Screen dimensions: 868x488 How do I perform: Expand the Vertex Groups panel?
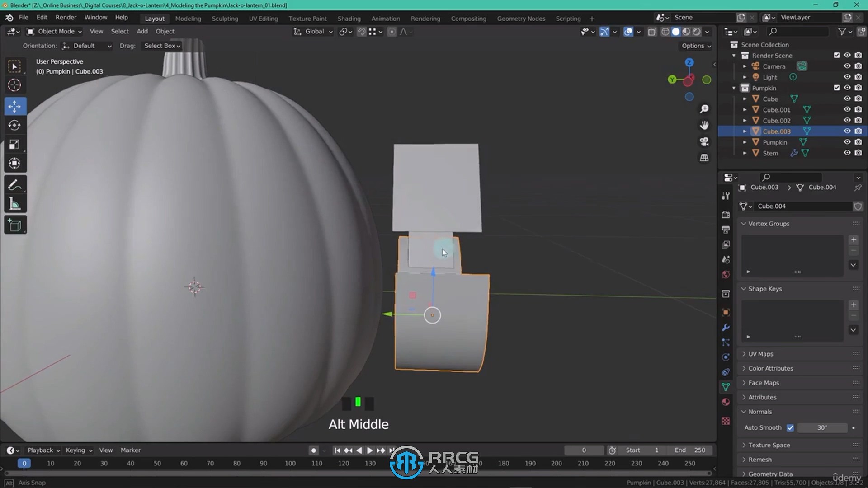point(744,224)
